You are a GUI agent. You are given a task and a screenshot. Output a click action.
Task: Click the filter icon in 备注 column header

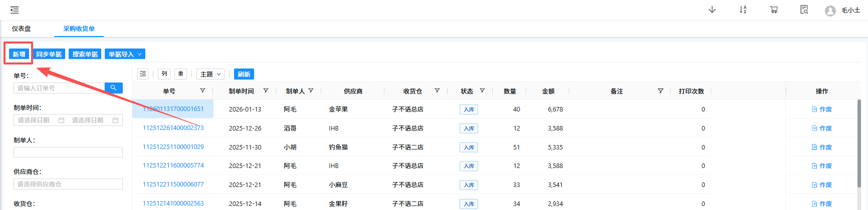[x=660, y=91]
